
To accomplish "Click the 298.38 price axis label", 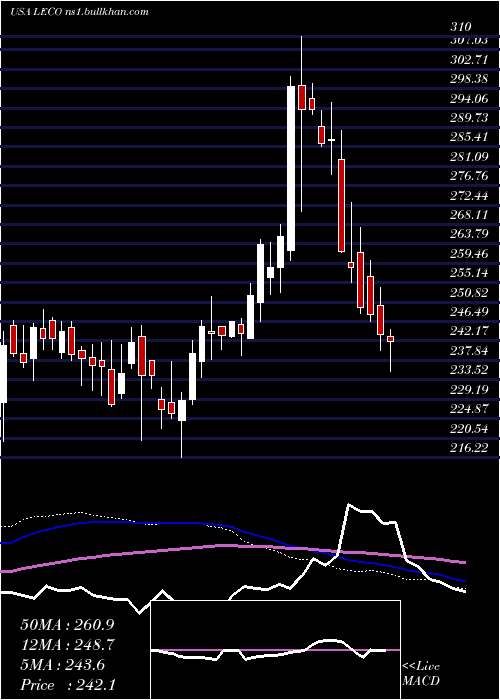I will coord(469,79).
